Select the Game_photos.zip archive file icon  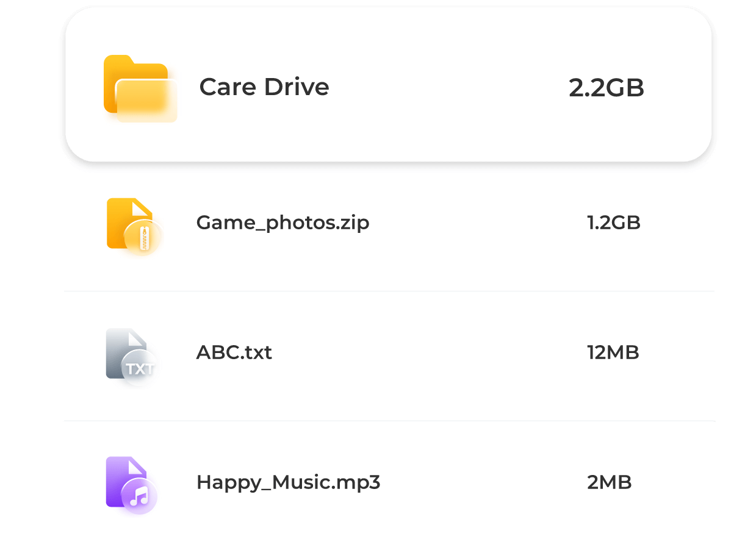133,225
